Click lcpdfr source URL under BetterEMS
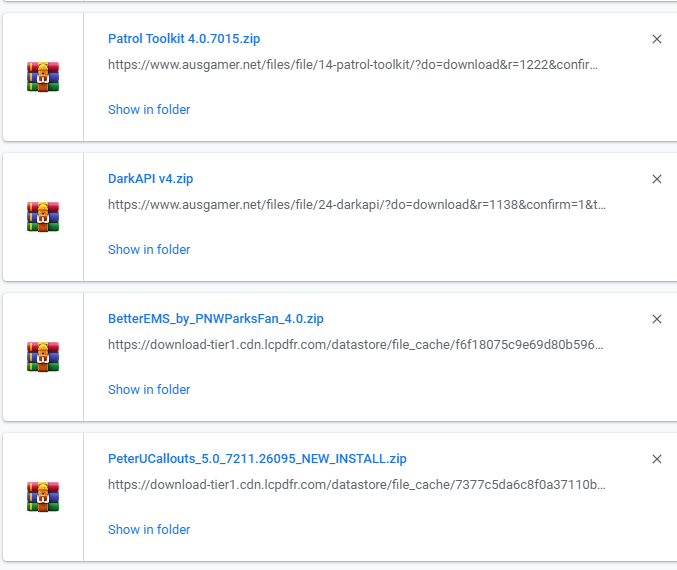 (356, 345)
